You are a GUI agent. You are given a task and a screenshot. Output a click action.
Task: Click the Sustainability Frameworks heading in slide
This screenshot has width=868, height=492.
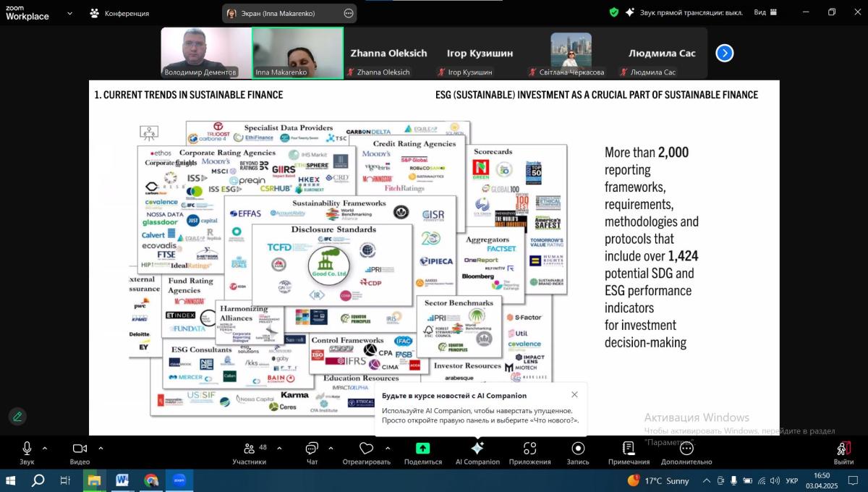click(x=339, y=203)
